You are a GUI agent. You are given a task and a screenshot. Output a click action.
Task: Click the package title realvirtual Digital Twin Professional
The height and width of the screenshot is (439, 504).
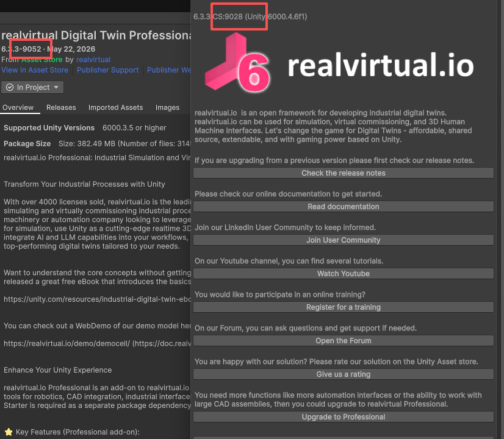click(96, 35)
